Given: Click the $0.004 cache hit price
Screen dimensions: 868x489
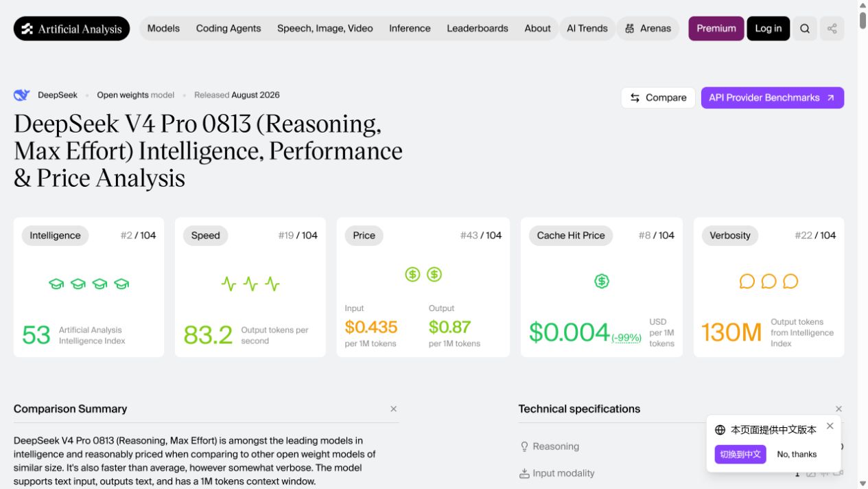Looking at the screenshot, I should click(570, 332).
